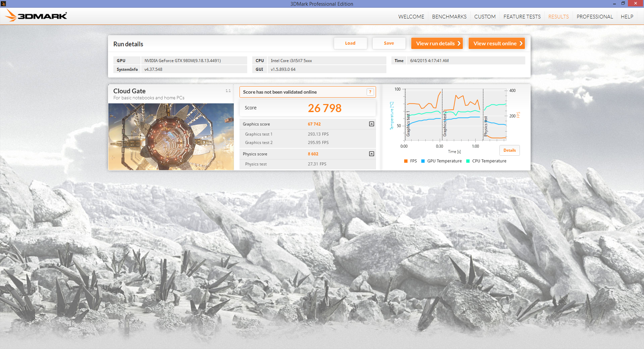Image resolution: width=644 pixels, height=349 pixels.
Task: Open chart Details button
Action: tap(509, 150)
